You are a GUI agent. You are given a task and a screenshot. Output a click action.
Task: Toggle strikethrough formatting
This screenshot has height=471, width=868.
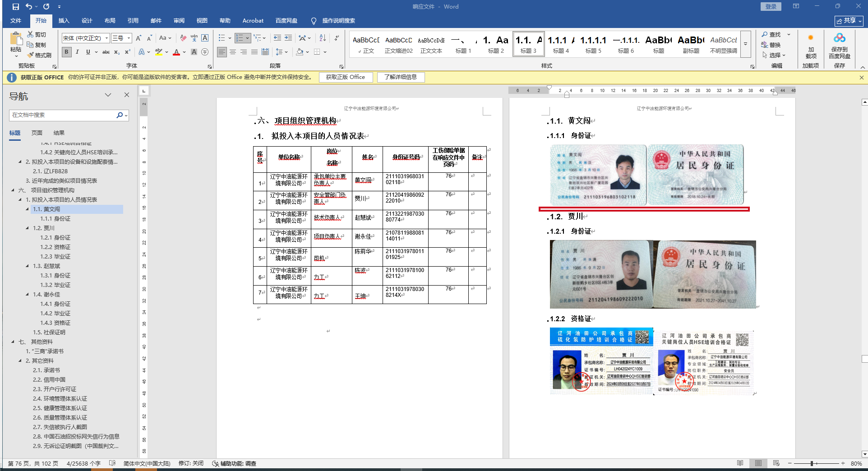tap(106, 52)
